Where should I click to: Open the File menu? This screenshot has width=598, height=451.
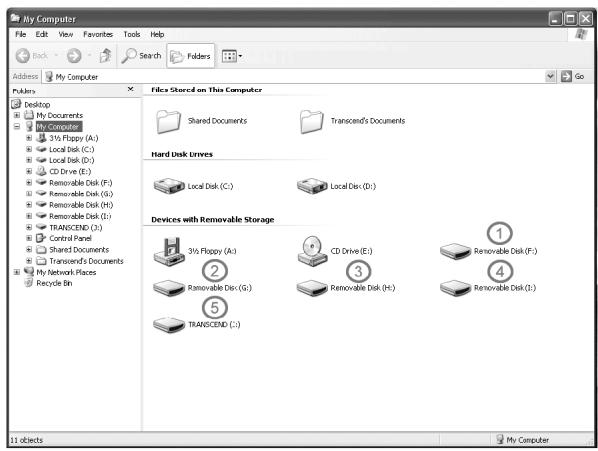[x=21, y=34]
